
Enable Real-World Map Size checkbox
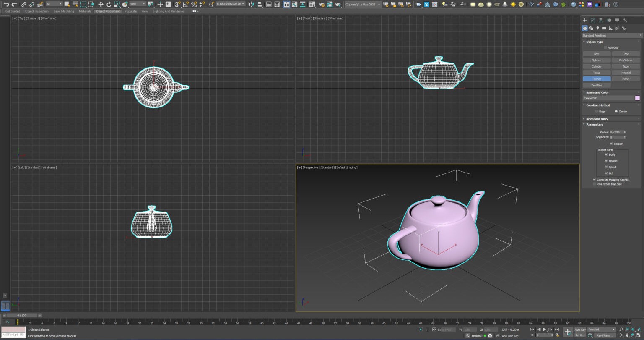(x=595, y=184)
